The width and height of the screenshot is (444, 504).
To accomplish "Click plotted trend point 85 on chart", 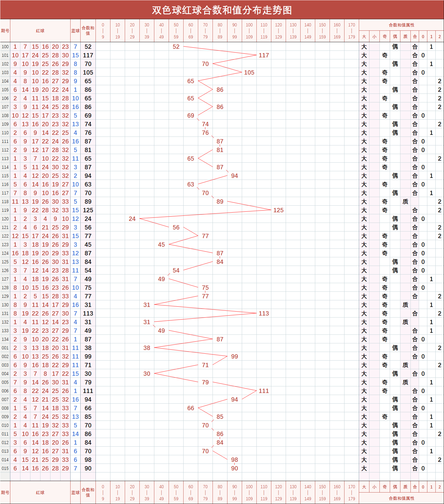I will click(x=220, y=417).
